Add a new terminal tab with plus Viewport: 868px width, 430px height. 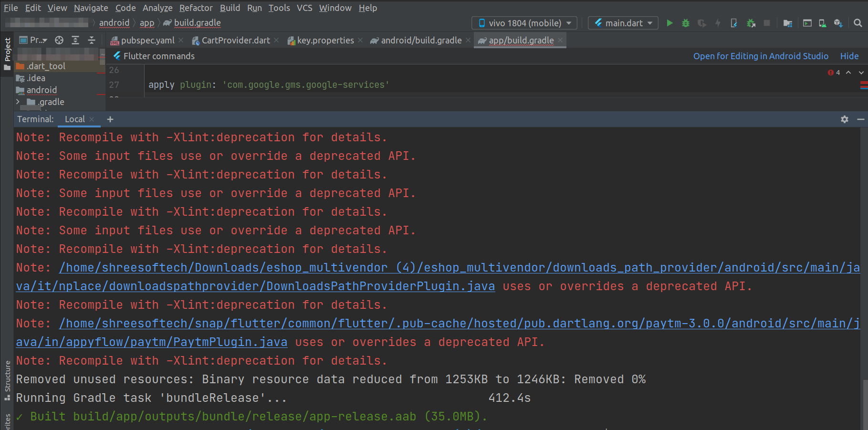click(x=110, y=119)
